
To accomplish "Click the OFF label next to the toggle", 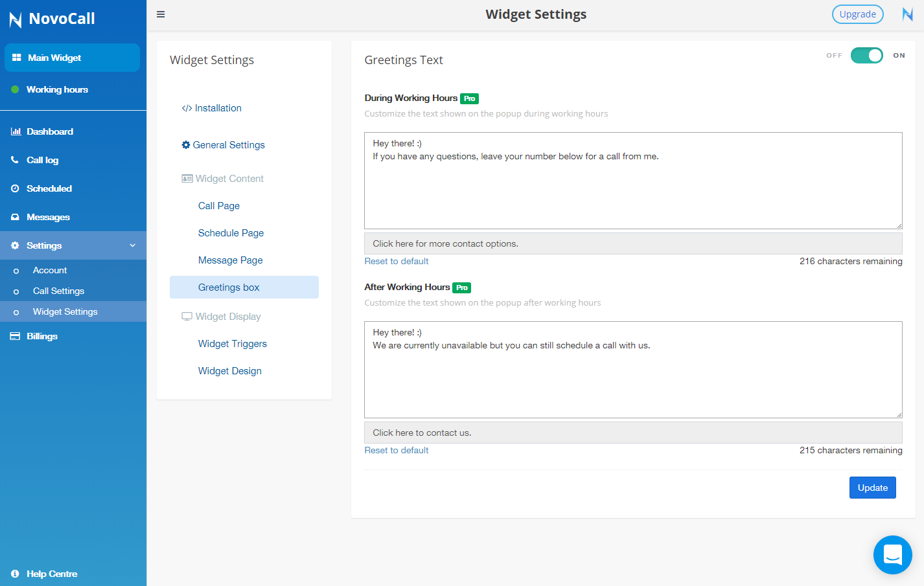I will [834, 56].
